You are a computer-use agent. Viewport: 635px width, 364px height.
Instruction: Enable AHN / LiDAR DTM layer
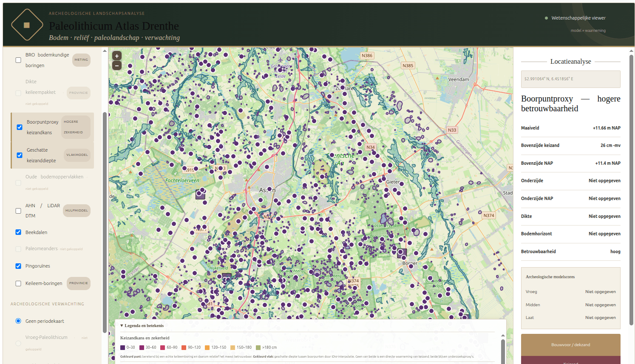[18, 211]
